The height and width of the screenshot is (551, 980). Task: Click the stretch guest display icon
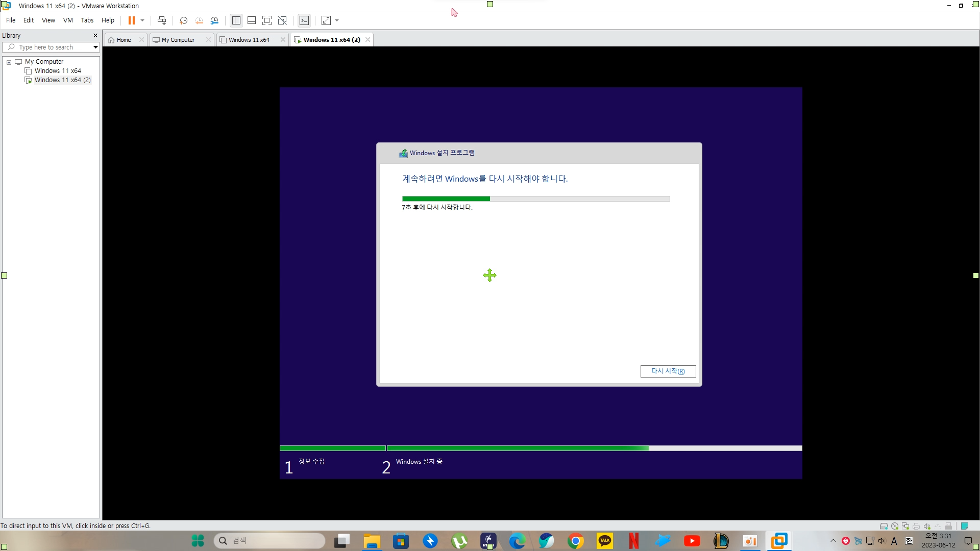pyautogui.click(x=326, y=20)
